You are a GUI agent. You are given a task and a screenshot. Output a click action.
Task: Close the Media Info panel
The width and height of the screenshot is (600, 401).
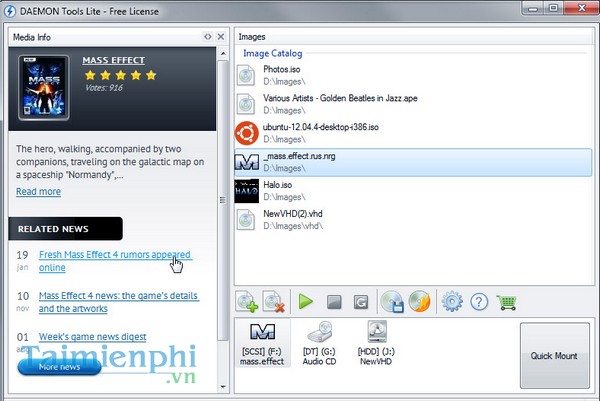click(x=221, y=37)
